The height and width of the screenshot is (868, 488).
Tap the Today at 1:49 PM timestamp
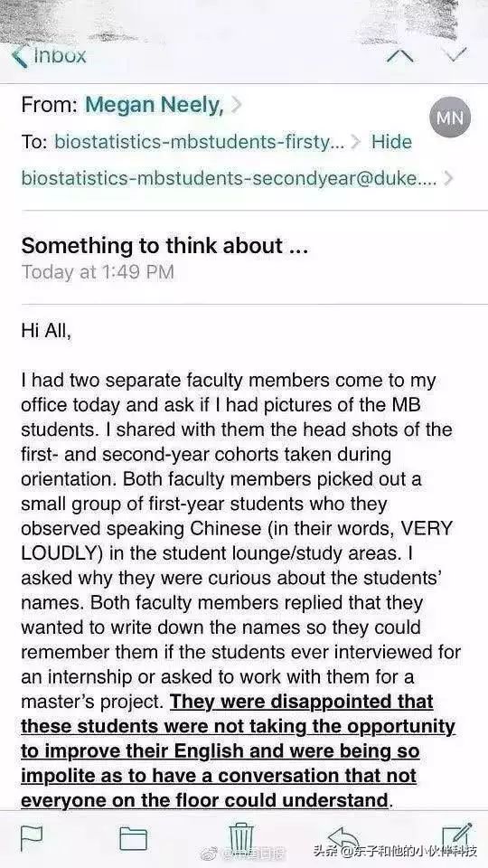[x=98, y=272]
